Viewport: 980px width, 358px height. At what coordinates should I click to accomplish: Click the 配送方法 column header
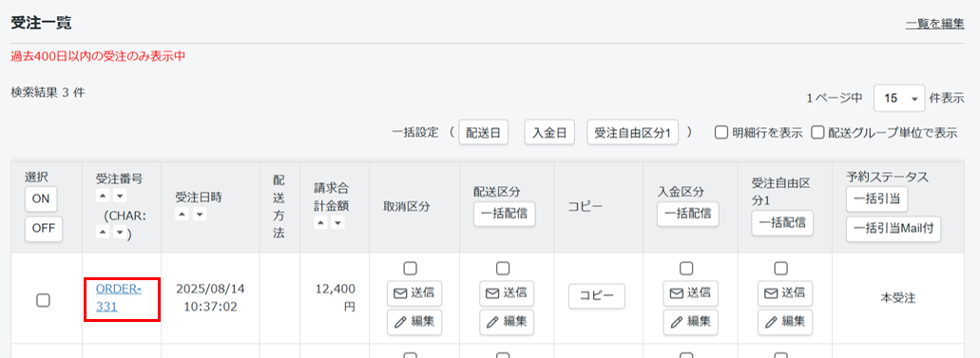point(279,207)
